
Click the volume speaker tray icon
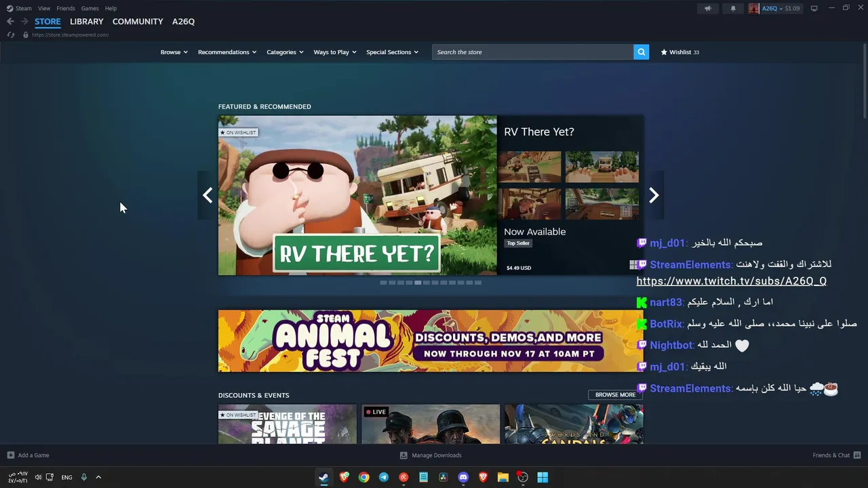click(x=38, y=477)
